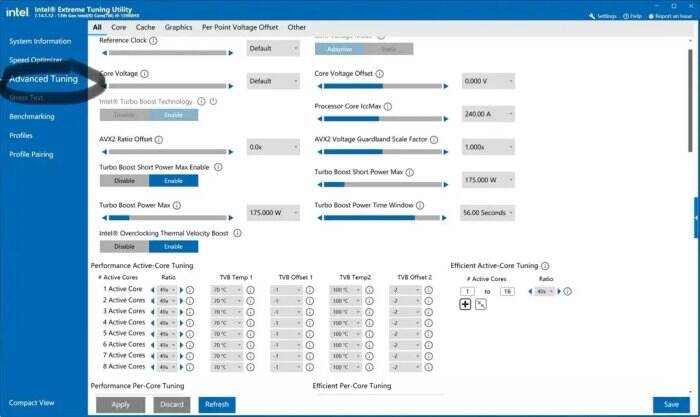This screenshot has height=417, width=700.
Task: Disable Overclocking Thermal Velocity Boost
Action: (x=124, y=246)
